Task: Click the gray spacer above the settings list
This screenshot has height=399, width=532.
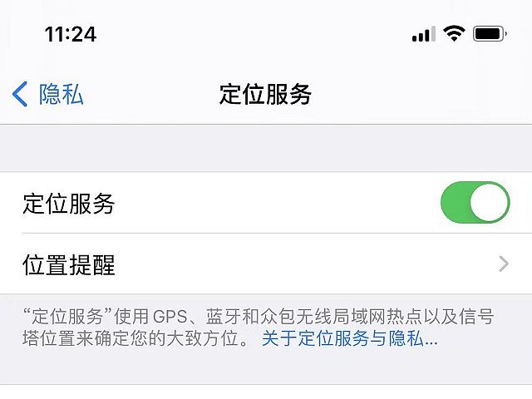Action: click(x=266, y=148)
